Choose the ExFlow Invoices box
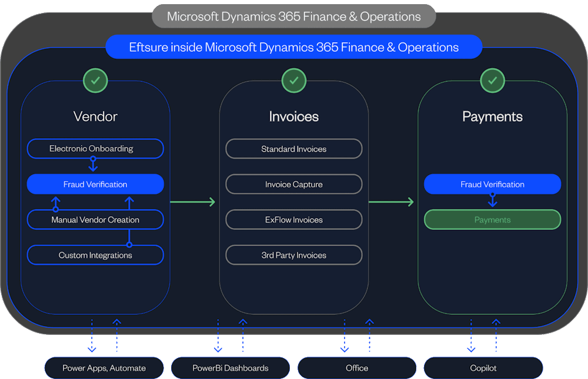Viewport: 588px width, 379px height. (294, 220)
